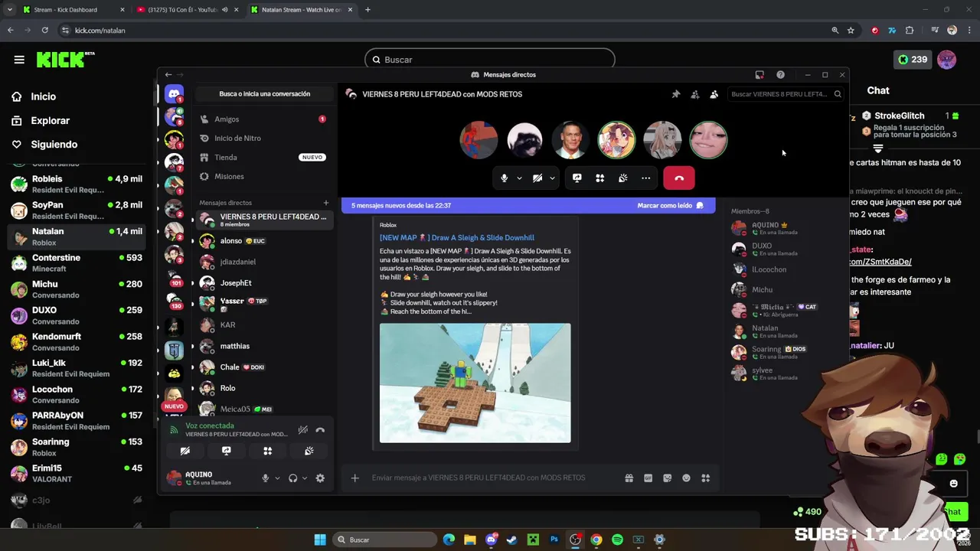Open attachment plus in message box
Screen dimensions: 980x551
pos(354,478)
